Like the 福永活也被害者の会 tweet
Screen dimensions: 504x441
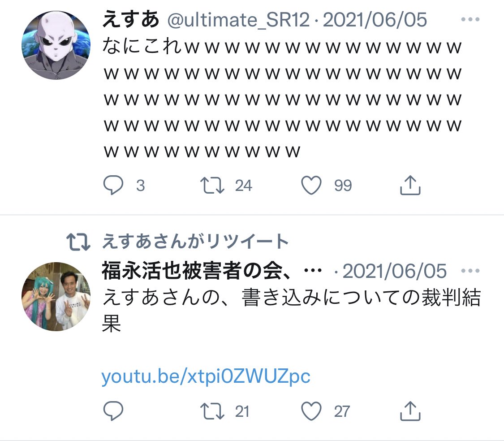tap(311, 411)
